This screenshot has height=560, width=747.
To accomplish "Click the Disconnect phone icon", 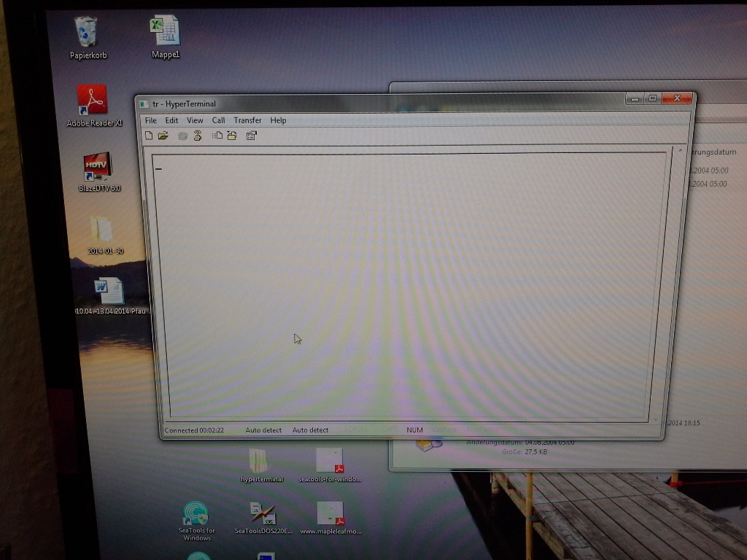I will click(198, 136).
